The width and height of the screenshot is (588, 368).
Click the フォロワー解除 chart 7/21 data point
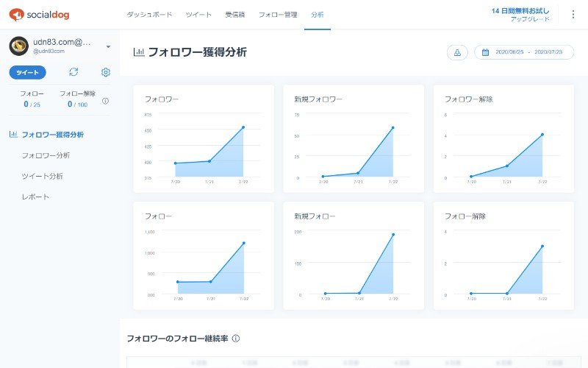click(507, 166)
